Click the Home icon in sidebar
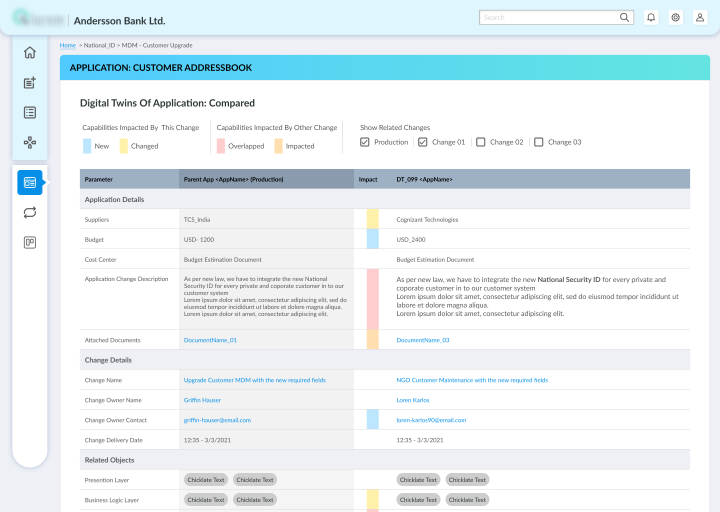This screenshot has width=720, height=512. click(30, 53)
